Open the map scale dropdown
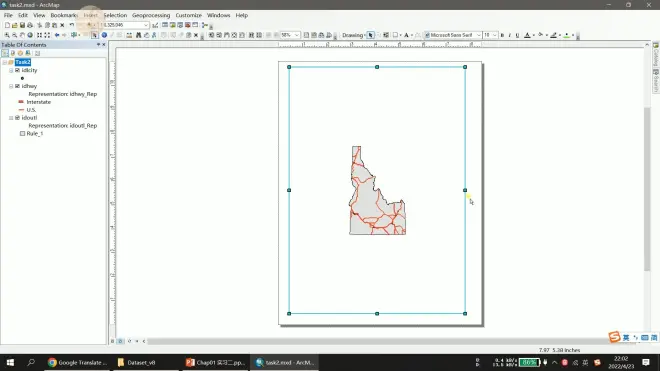This screenshot has height=371, width=660. point(146,25)
